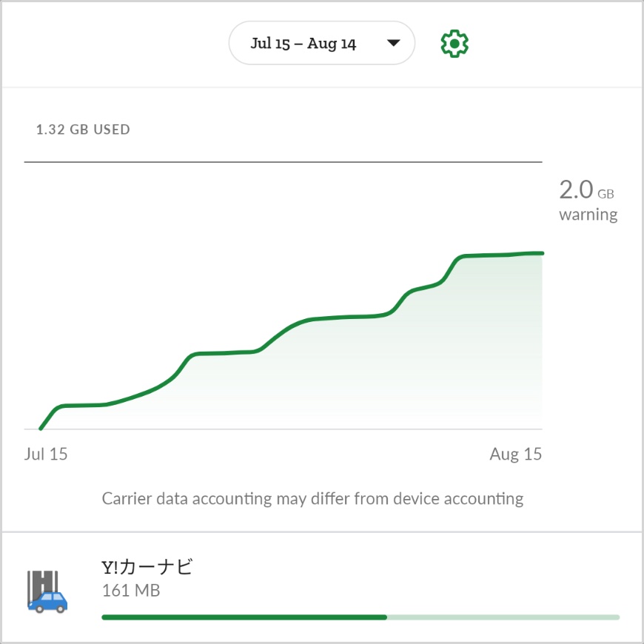Tap the carrier data accounting notice text
644x644 pixels.
312,498
